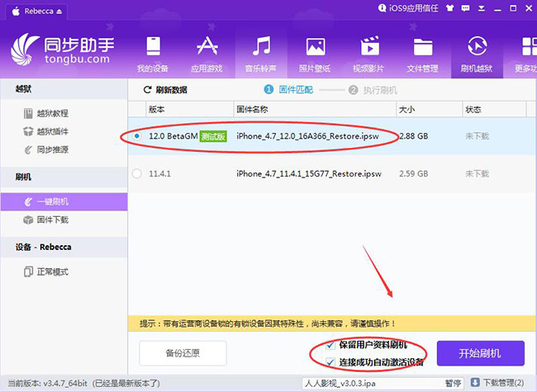The height and width of the screenshot is (392, 537).
Task: Open 下载管理(2) download manager
Action: click(503, 383)
